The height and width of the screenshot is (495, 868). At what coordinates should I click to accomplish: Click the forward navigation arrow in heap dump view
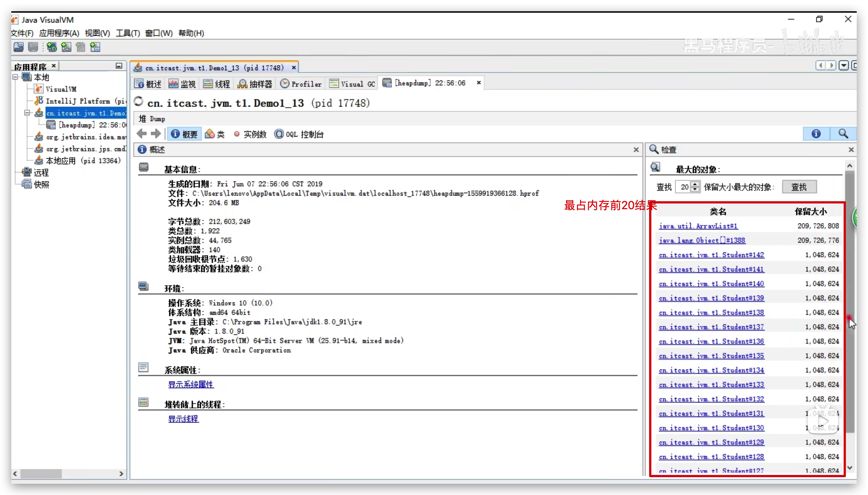pos(156,134)
